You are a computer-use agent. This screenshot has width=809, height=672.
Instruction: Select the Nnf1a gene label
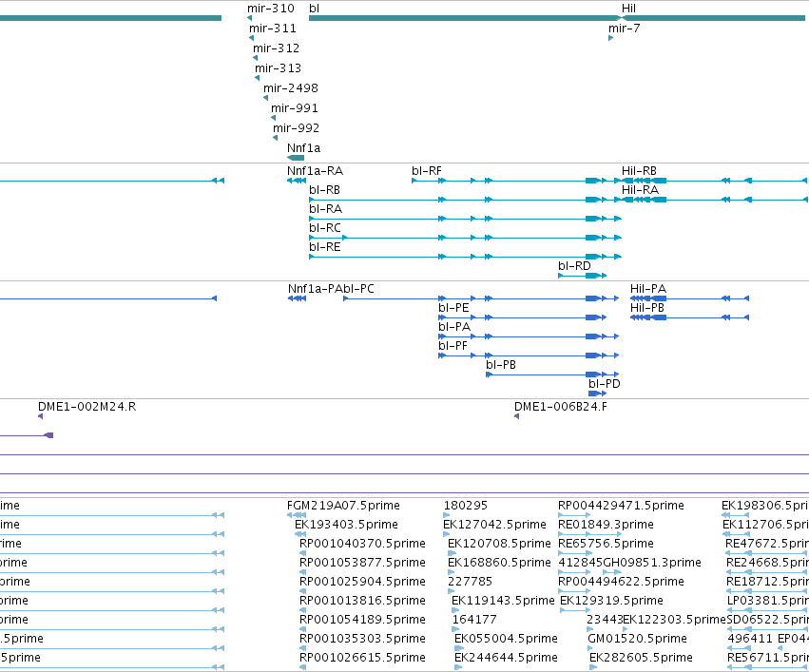(x=304, y=148)
